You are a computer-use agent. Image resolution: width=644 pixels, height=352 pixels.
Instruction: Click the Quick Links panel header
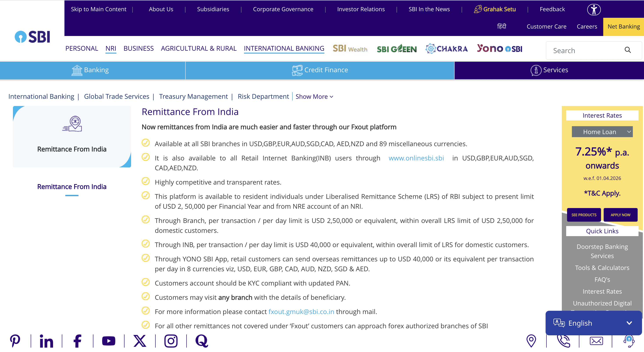[602, 231]
